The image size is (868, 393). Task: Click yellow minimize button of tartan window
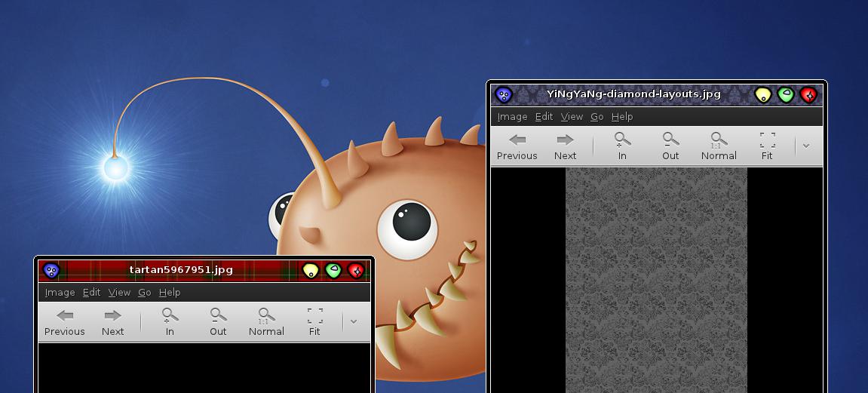pyautogui.click(x=311, y=271)
